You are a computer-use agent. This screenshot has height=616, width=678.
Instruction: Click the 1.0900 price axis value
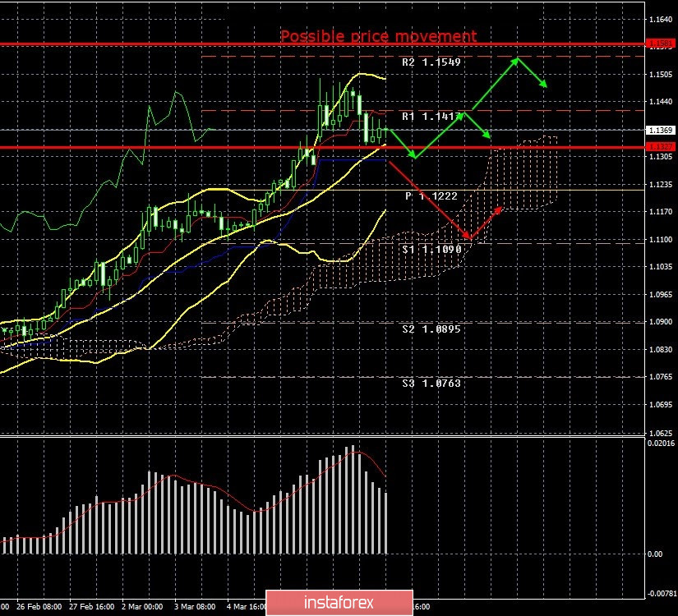click(x=661, y=322)
